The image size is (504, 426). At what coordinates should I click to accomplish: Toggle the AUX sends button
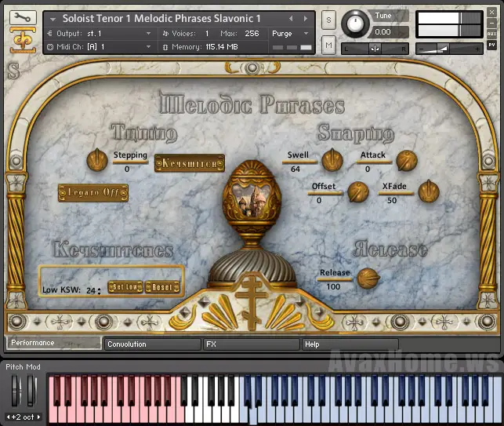point(491,34)
